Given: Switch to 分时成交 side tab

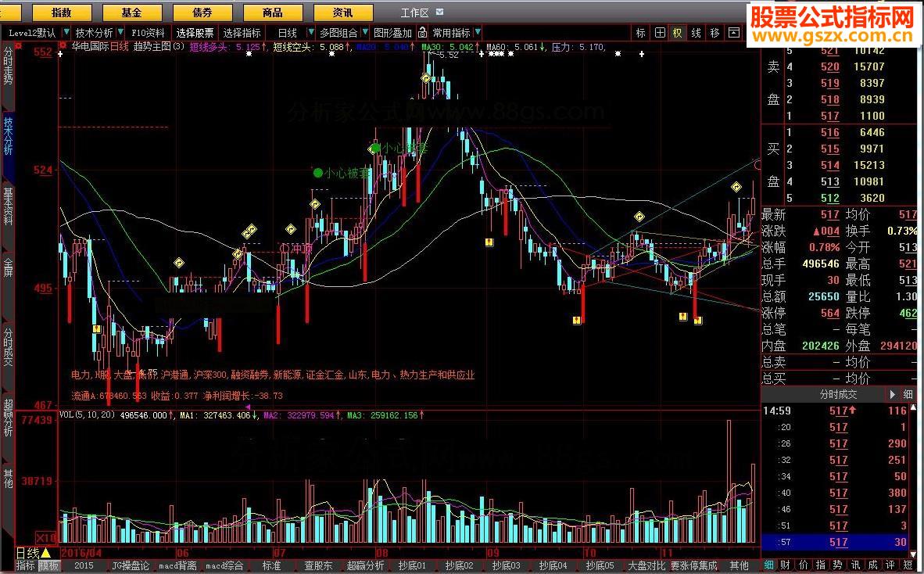Looking at the screenshot, I should pyautogui.click(x=9, y=347).
